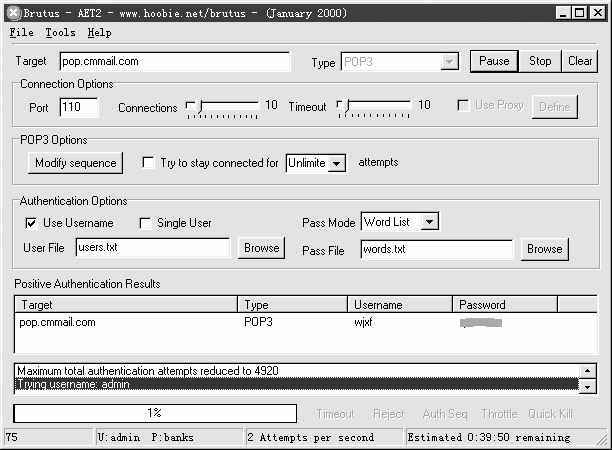Click the Target input field
This screenshot has width=612, height=450.
tap(174, 62)
